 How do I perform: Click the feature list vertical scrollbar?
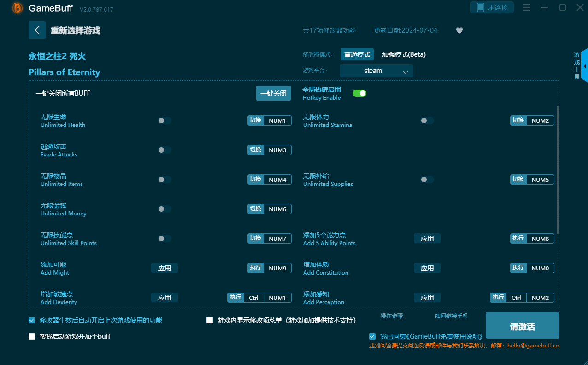558,169
